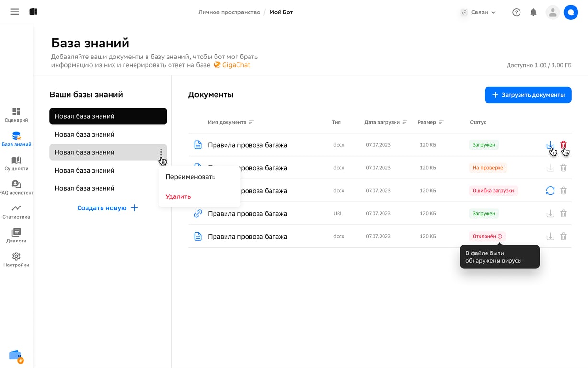This screenshot has height=368, width=588.
Task: Open the notifications bell
Action: [x=533, y=12]
